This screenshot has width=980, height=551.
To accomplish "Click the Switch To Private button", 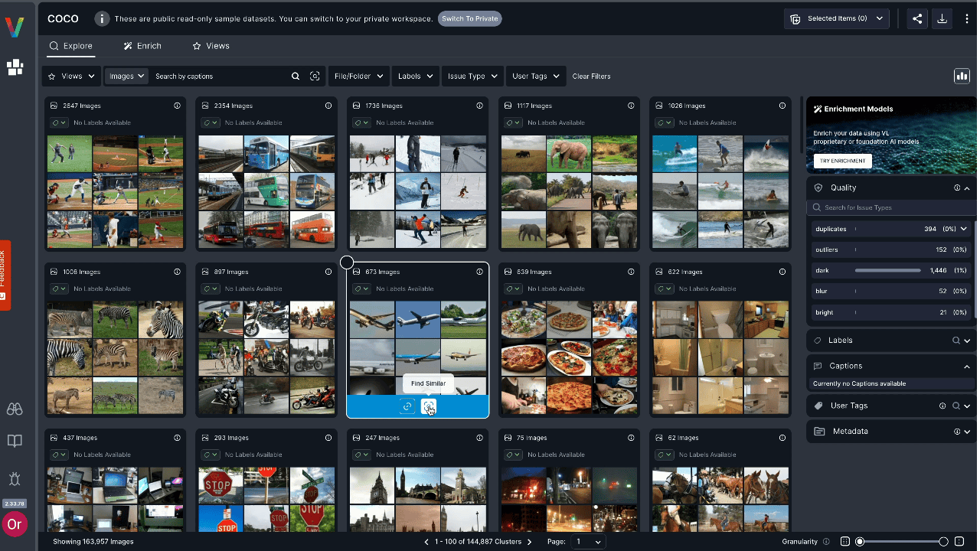I will pyautogui.click(x=470, y=18).
